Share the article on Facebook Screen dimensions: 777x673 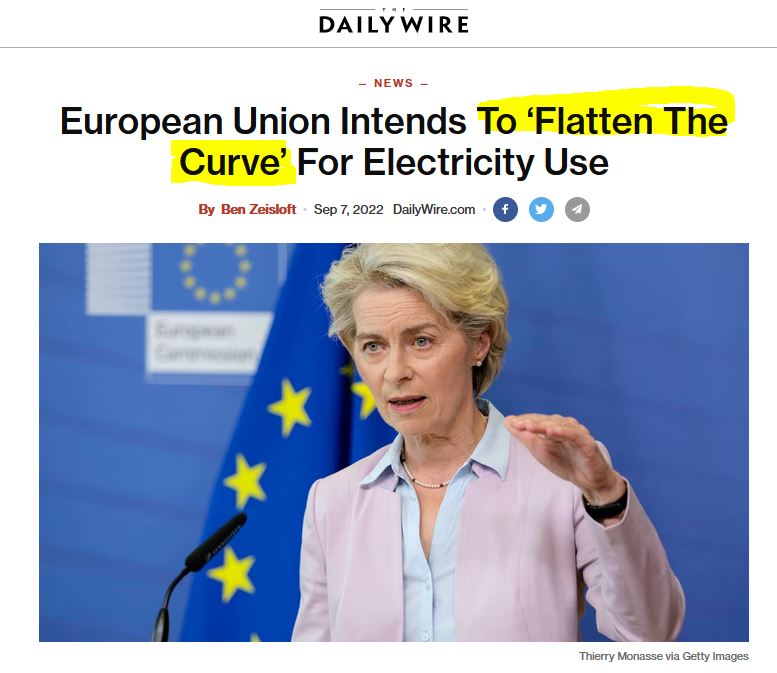pyautogui.click(x=505, y=209)
